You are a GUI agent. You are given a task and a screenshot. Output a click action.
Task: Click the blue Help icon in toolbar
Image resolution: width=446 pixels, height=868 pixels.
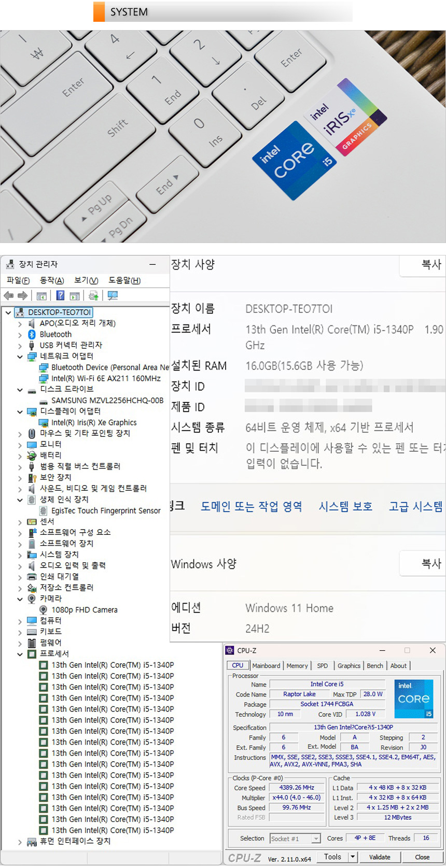tap(60, 296)
